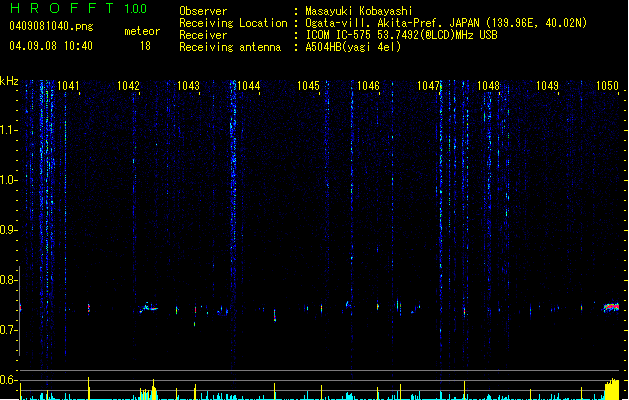Click the kHz axis unit label
This screenshot has width=629, height=400.
coord(9,81)
